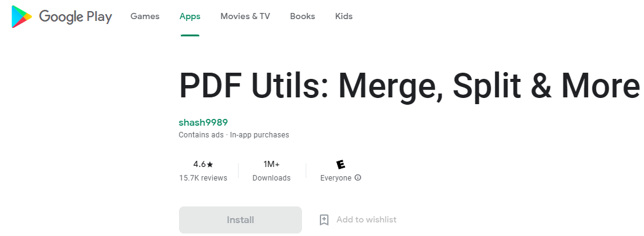Click the 1M+ Downloads stat

tap(271, 171)
